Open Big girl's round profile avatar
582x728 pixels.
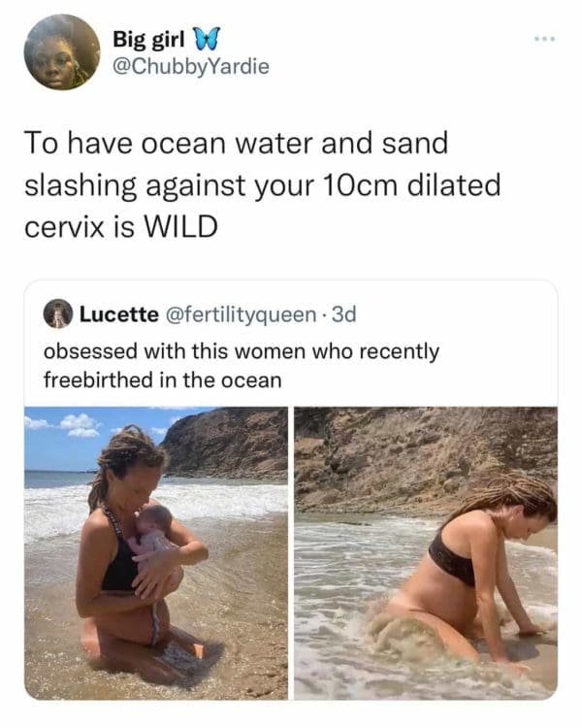(61, 52)
